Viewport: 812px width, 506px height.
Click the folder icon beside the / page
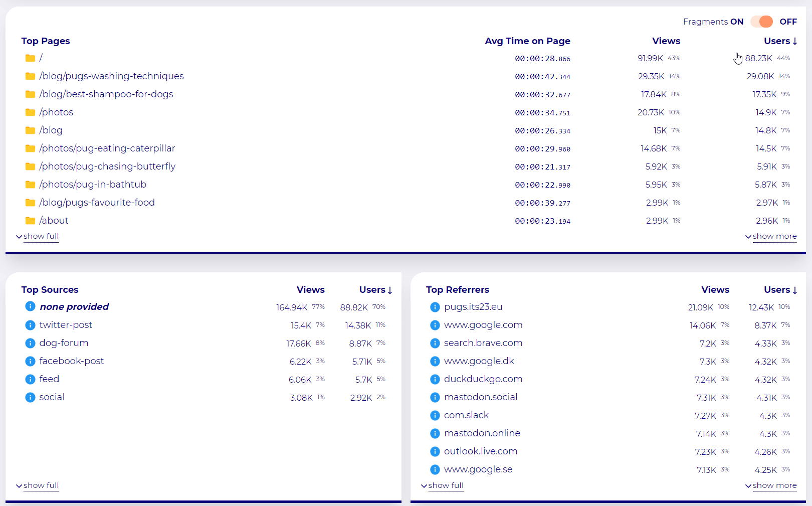pyautogui.click(x=30, y=58)
